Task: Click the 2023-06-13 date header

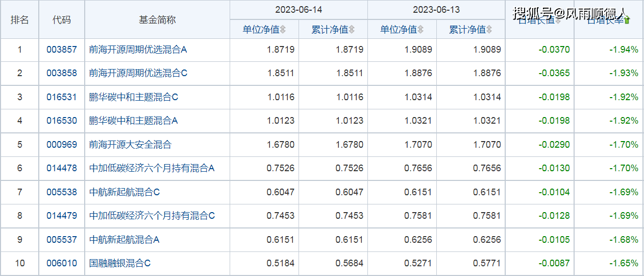Action: point(436,10)
